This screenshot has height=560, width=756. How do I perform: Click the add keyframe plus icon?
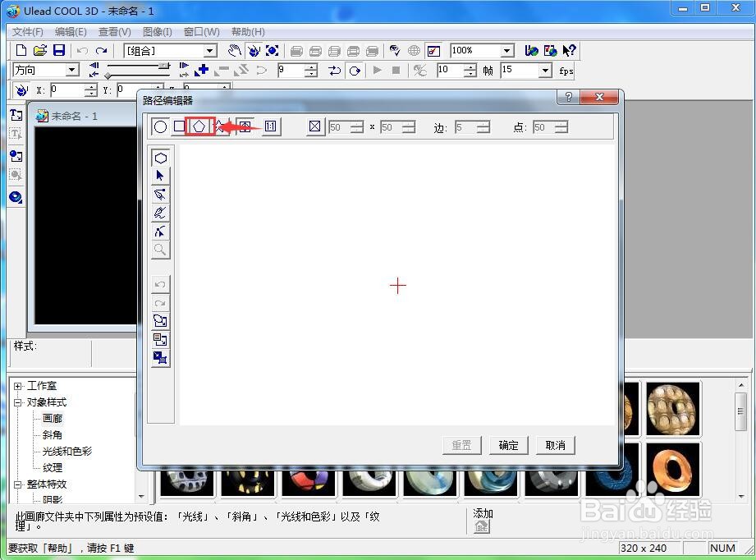click(x=202, y=71)
